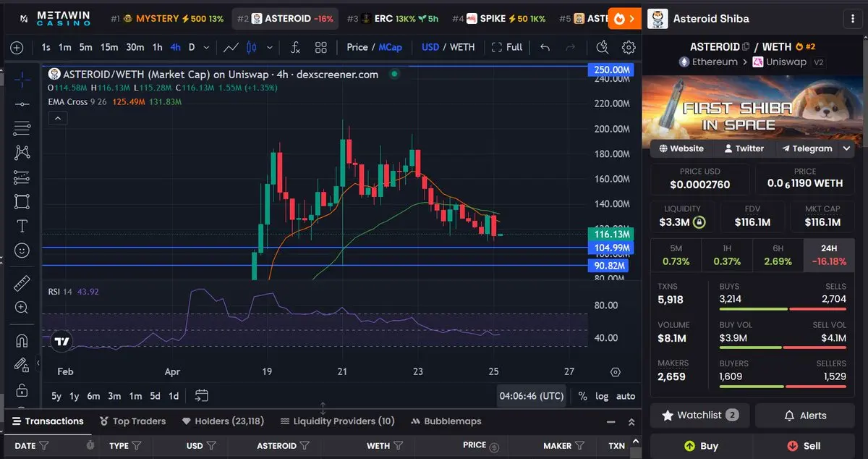Select the trend line drawing tool
868x459 pixels.
click(22, 104)
